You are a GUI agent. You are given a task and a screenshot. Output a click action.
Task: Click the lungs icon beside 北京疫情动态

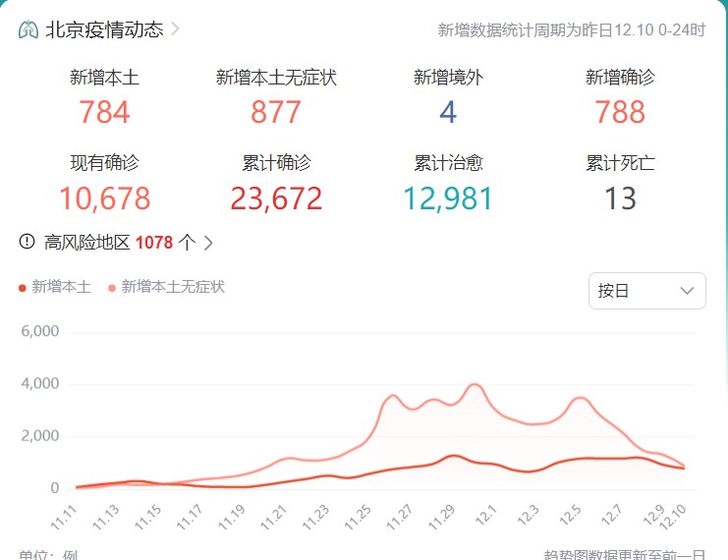click(x=28, y=29)
